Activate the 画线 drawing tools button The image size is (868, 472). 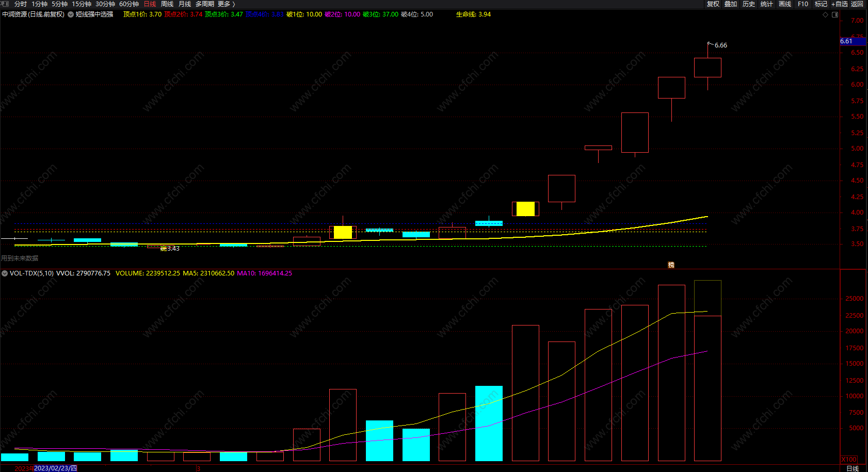click(x=785, y=4)
